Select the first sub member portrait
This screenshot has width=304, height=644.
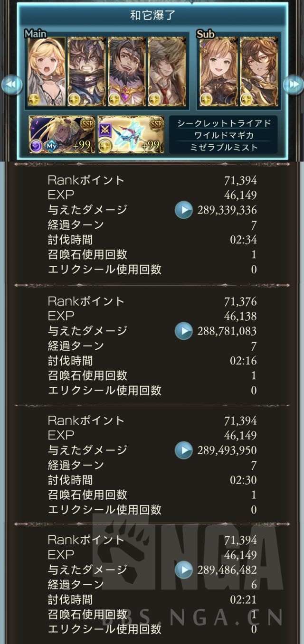pos(218,71)
